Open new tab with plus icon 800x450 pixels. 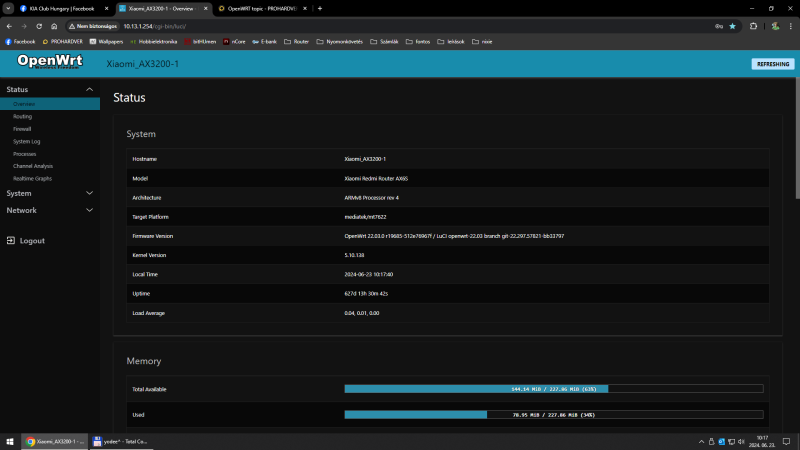click(320, 8)
